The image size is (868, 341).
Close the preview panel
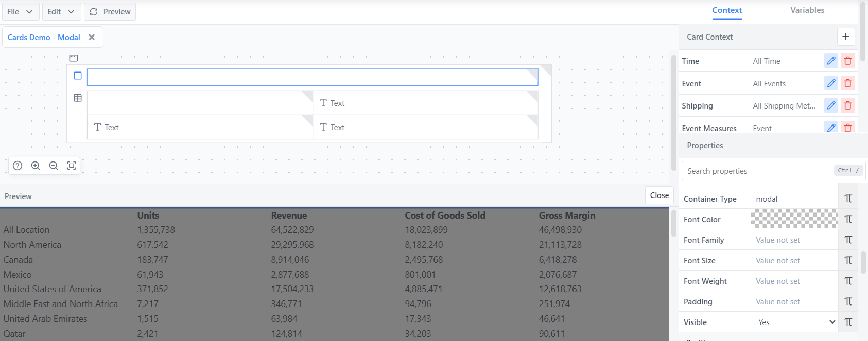point(659,195)
